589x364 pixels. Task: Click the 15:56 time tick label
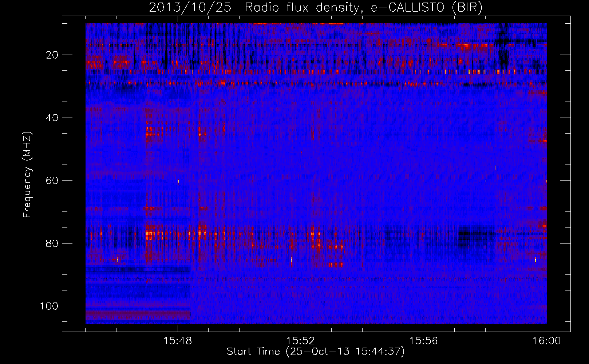(x=424, y=341)
